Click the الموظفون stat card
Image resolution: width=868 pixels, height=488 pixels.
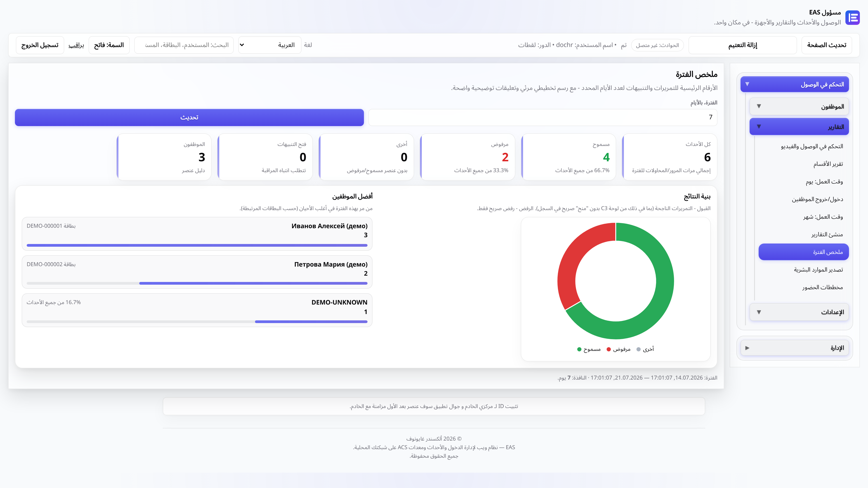coord(164,157)
